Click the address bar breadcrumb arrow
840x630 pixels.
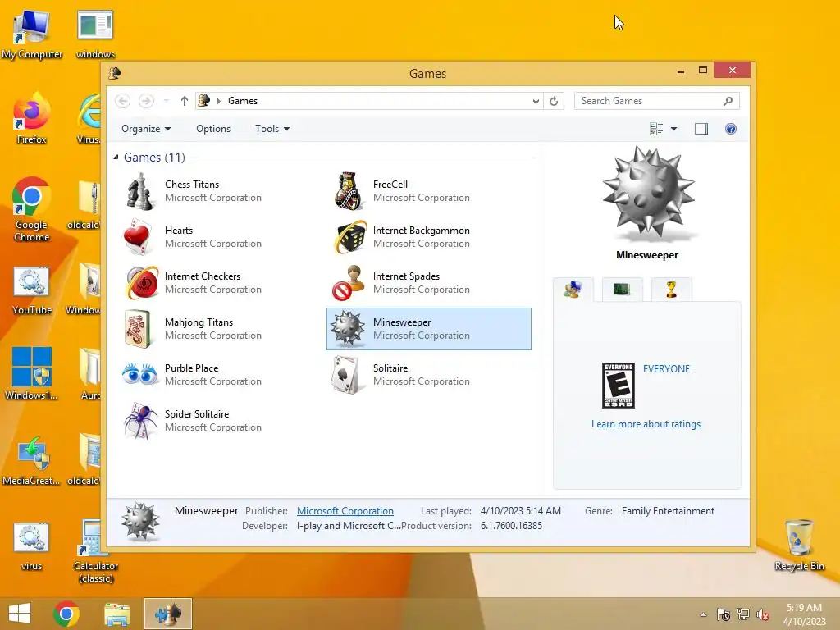click(218, 101)
